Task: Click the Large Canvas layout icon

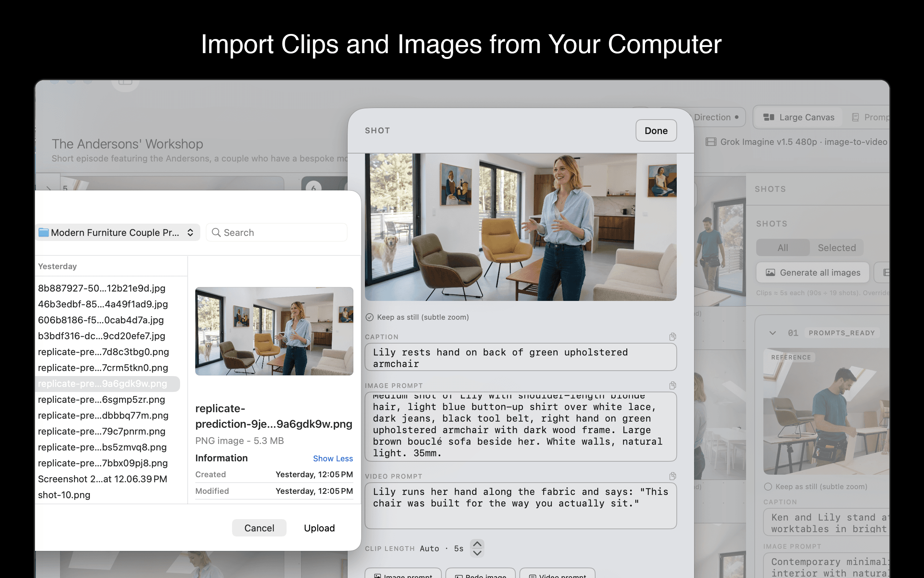Action: coord(768,117)
